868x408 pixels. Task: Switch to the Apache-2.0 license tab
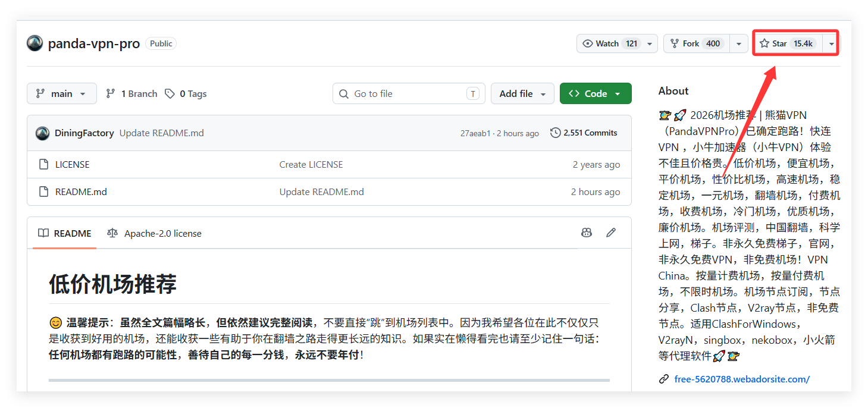click(x=154, y=233)
